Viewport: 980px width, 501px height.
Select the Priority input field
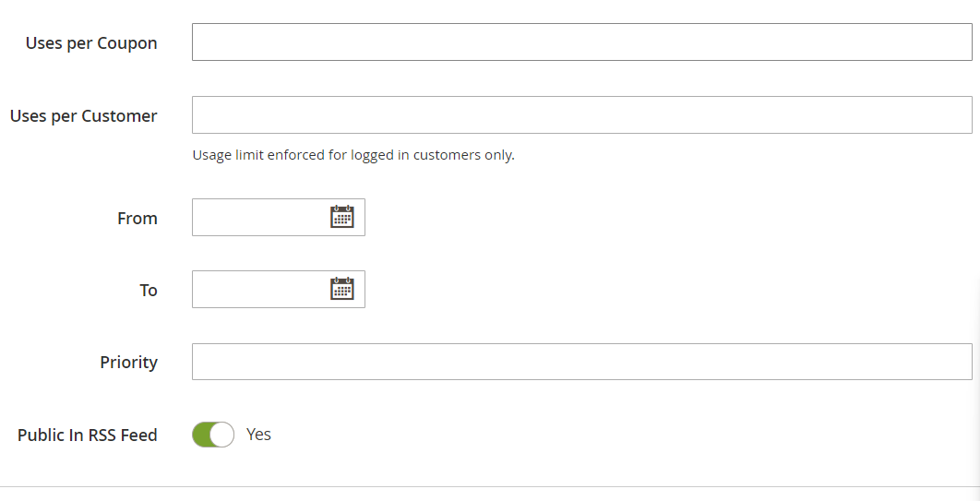point(582,362)
